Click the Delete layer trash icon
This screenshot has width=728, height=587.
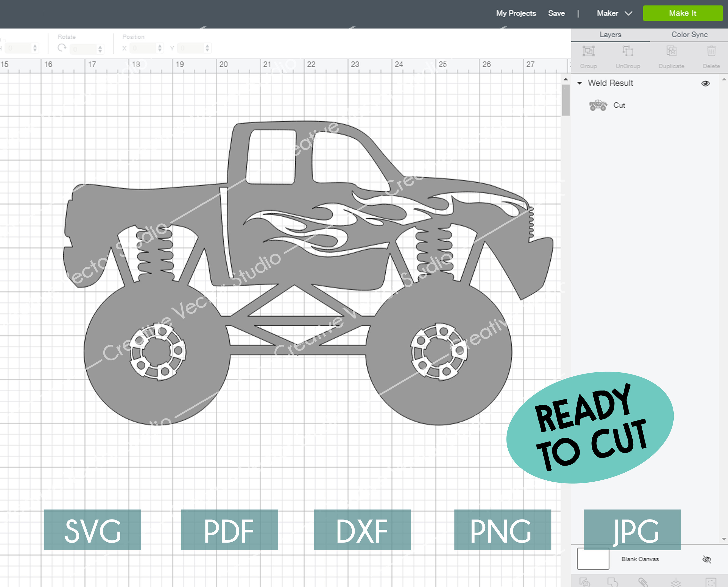pos(711,51)
